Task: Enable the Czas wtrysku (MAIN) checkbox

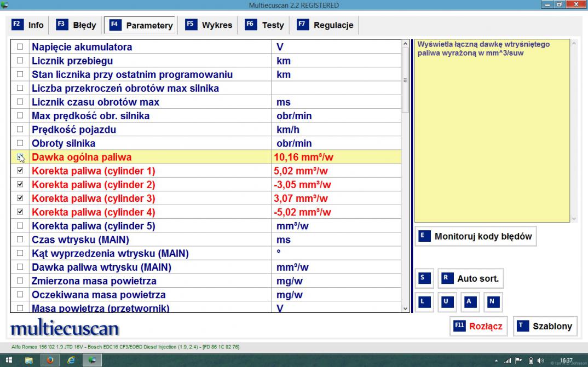Action: click(x=20, y=240)
